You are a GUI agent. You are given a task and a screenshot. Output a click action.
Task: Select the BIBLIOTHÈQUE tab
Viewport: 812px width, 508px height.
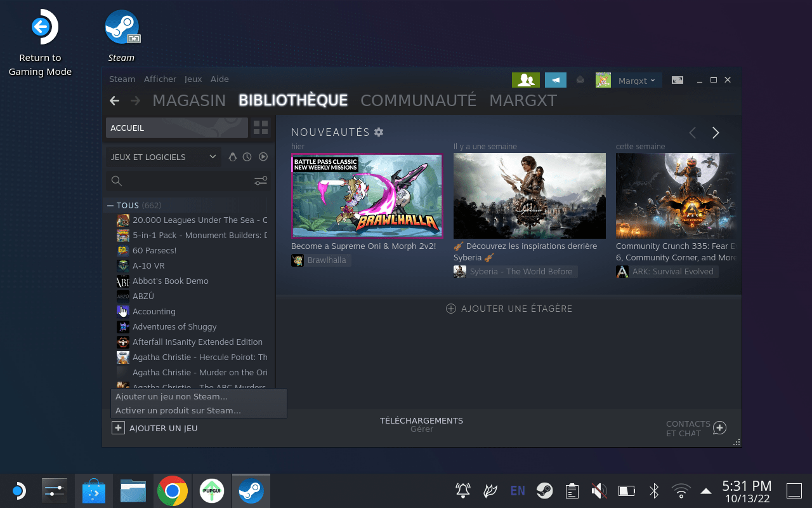pyautogui.click(x=293, y=100)
